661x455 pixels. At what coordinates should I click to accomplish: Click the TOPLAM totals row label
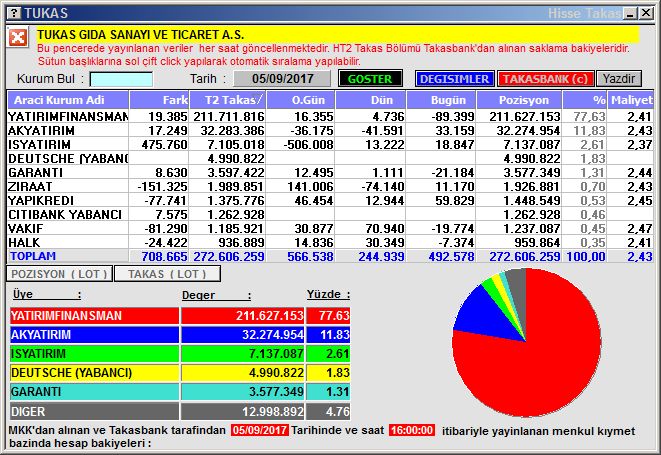(x=33, y=256)
